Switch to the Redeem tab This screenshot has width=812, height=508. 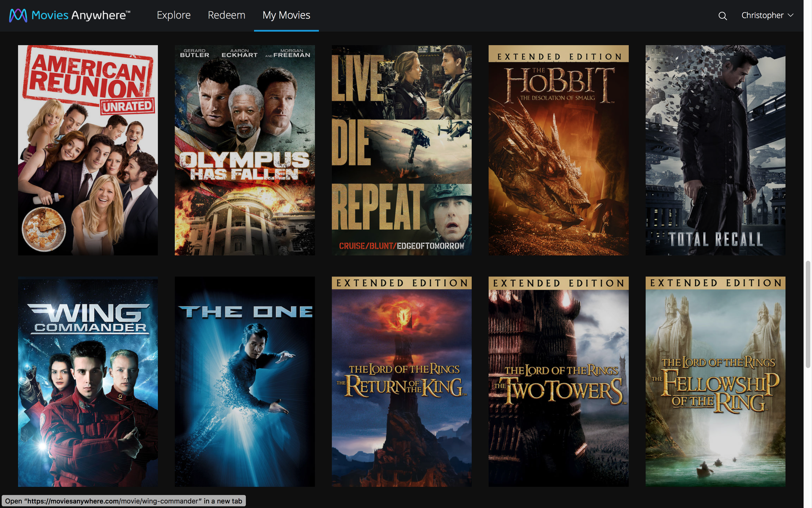click(226, 15)
